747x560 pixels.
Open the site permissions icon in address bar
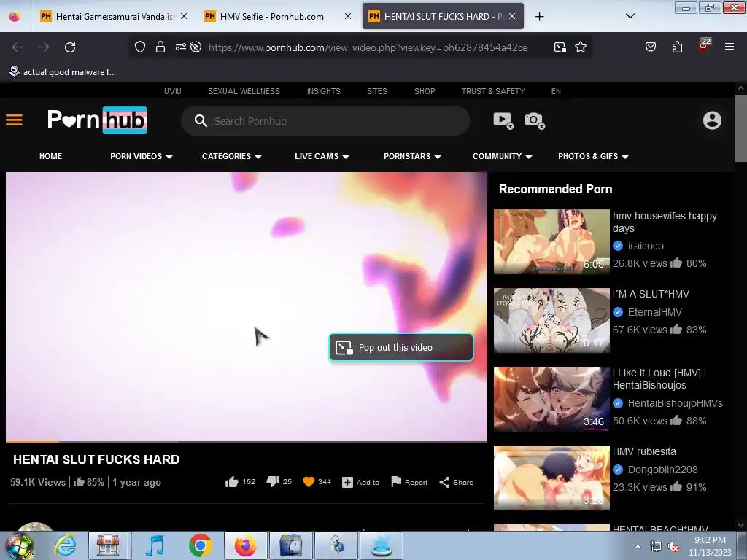coord(181,47)
